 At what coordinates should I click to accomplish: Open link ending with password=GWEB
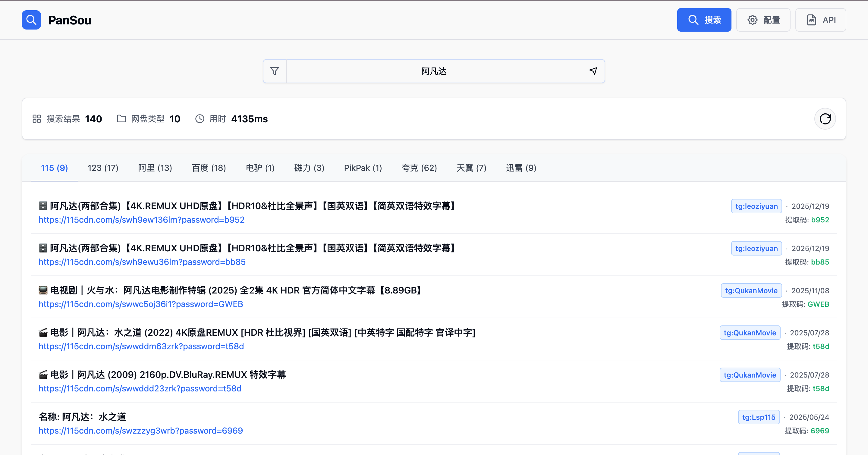[x=141, y=304]
